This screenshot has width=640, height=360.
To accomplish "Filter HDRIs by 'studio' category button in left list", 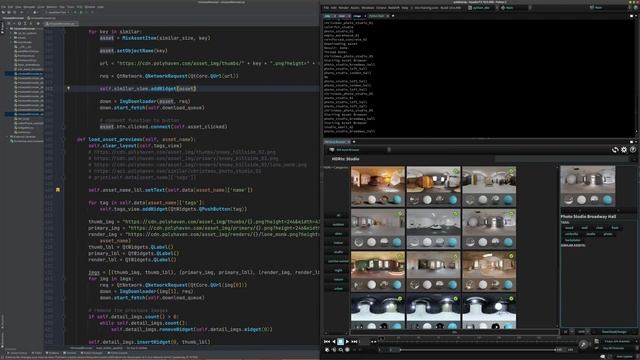I will point(338,252).
